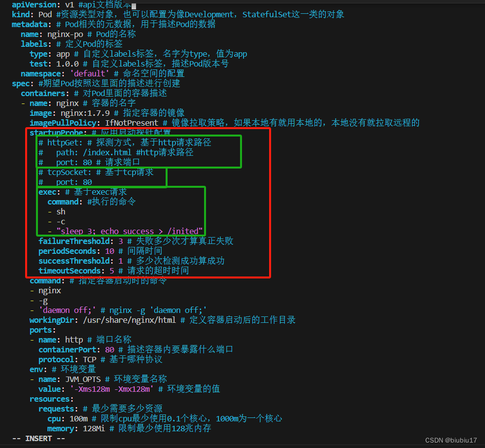
Task: Click the 'failureThreshold' key
Action: pyautogui.click(x=74, y=241)
